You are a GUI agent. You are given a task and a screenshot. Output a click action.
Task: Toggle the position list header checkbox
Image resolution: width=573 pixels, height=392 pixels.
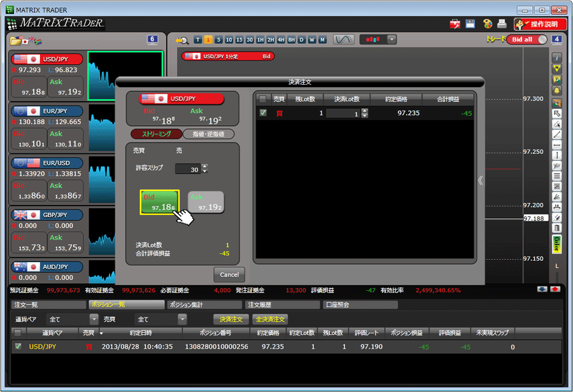pos(18,332)
